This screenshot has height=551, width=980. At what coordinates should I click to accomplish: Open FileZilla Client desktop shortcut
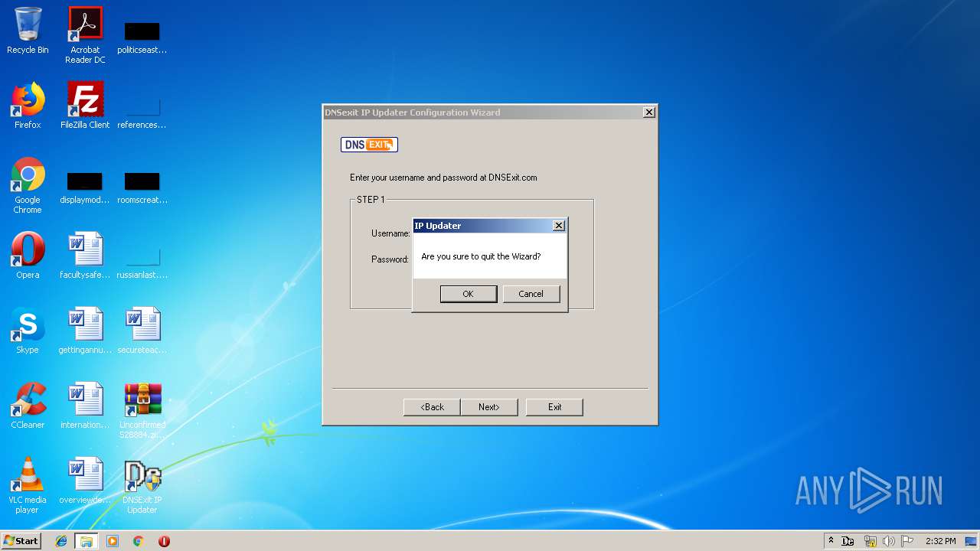[x=85, y=106]
